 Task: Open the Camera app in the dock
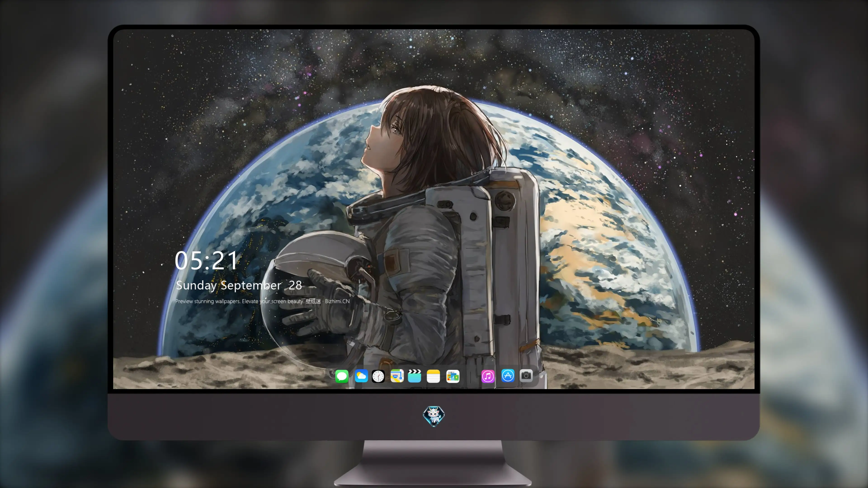pyautogui.click(x=526, y=375)
